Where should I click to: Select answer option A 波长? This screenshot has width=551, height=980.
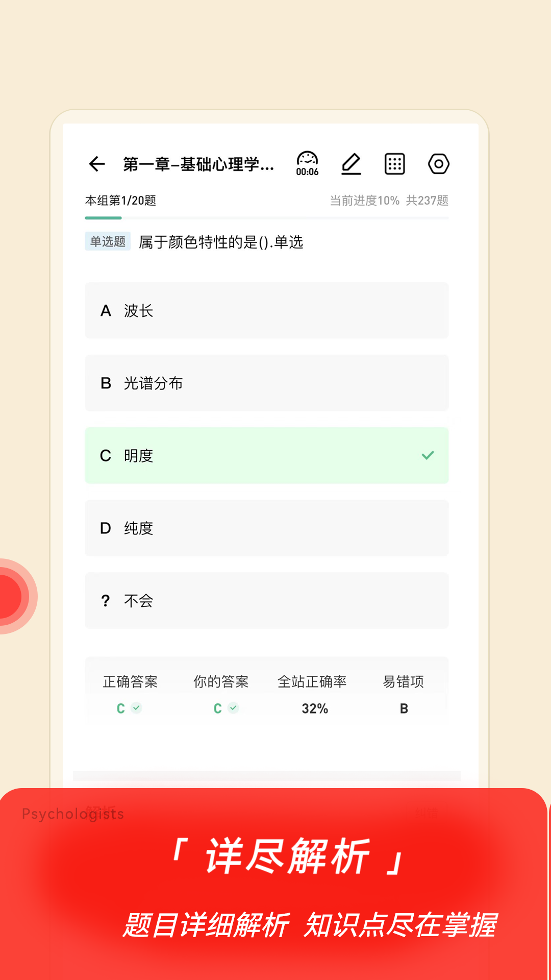pyautogui.click(x=266, y=310)
